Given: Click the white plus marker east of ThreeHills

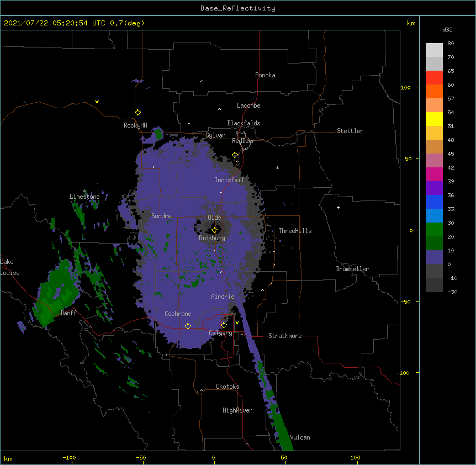Looking at the screenshot, I should tap(338, 207).
